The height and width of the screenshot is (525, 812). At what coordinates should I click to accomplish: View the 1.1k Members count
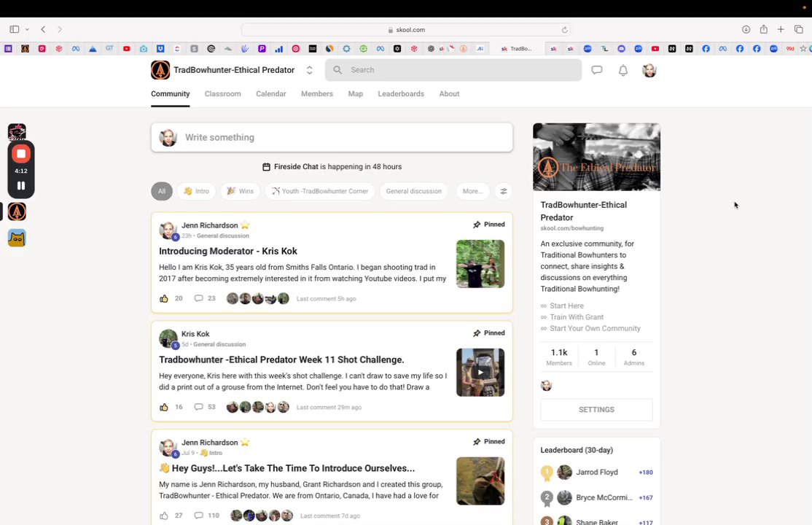[x=559, y=357]
